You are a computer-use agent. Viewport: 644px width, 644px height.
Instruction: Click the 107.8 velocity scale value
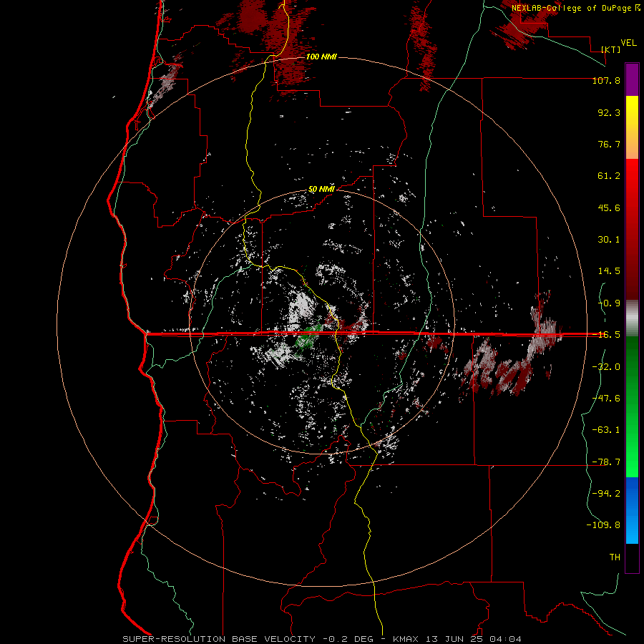[x=606, y=81]
